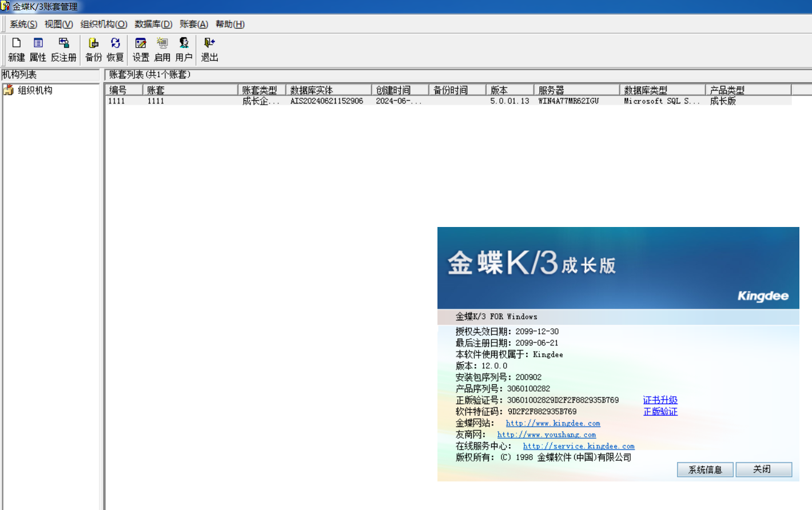Viewport: 812px width, 510px height.
Task: Open the 数据库(D) menu
Action: click(153, 24)
